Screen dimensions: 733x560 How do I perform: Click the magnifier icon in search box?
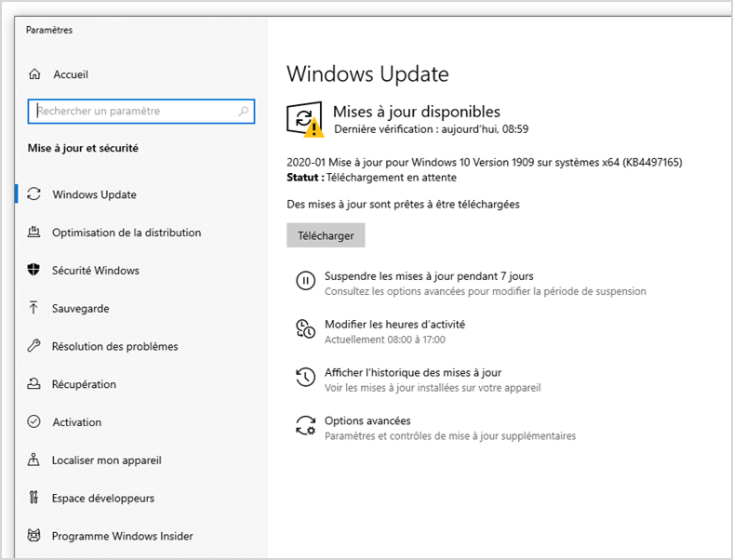coord(243,112)
